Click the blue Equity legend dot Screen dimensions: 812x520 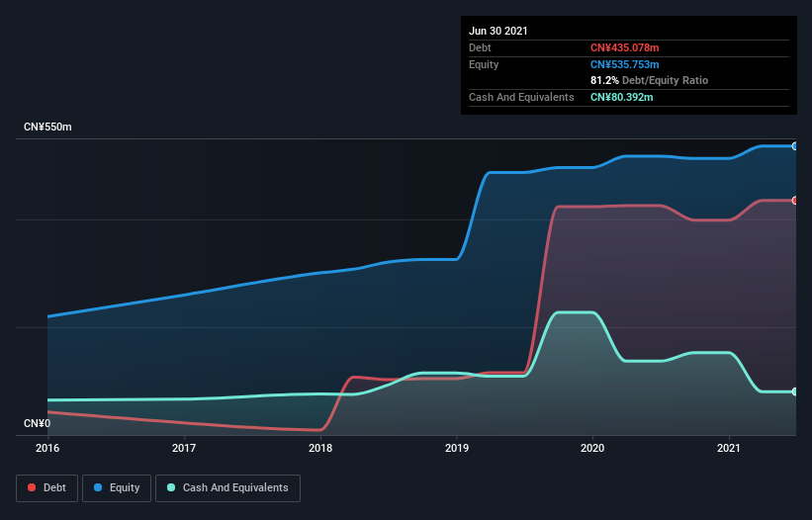pyautogui.click(x=98, y=487)
